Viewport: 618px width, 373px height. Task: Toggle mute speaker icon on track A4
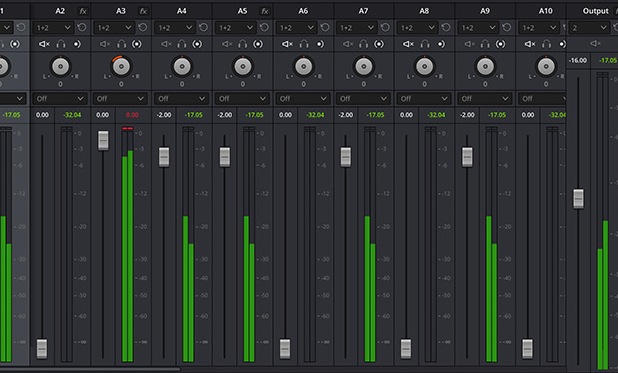coord(166,44)
